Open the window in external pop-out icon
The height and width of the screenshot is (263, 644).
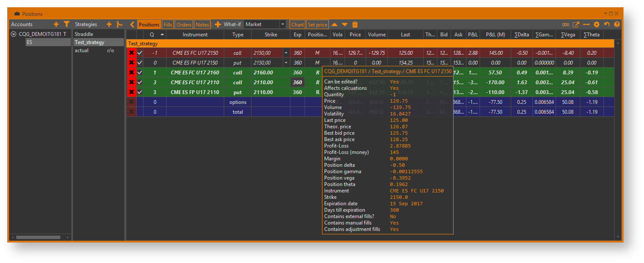(576, 24)
